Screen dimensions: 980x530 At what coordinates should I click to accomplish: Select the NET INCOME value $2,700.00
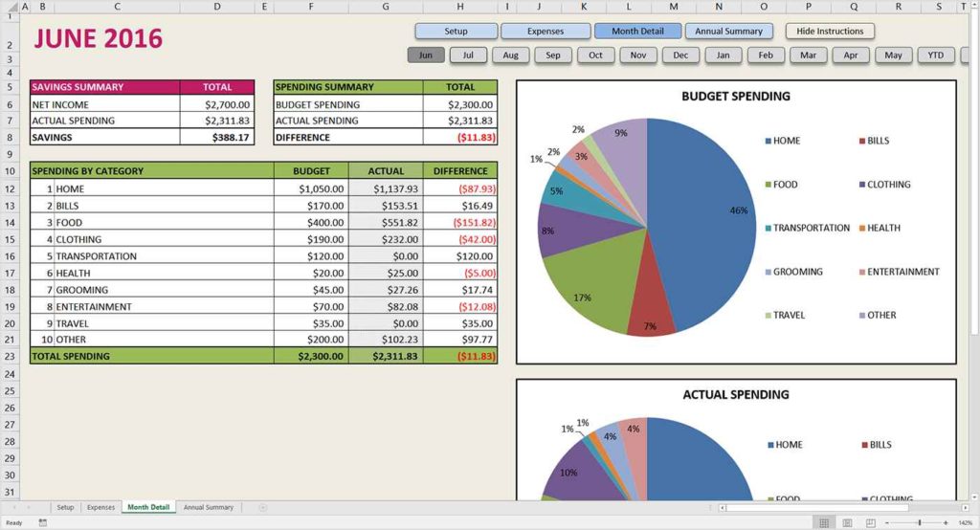coord(217,104)
